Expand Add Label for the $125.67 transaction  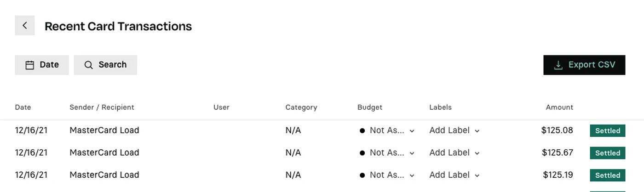[454, 152]
